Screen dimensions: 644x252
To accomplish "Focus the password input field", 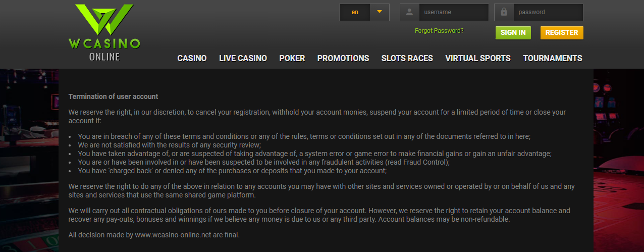I will click(548, 12).
